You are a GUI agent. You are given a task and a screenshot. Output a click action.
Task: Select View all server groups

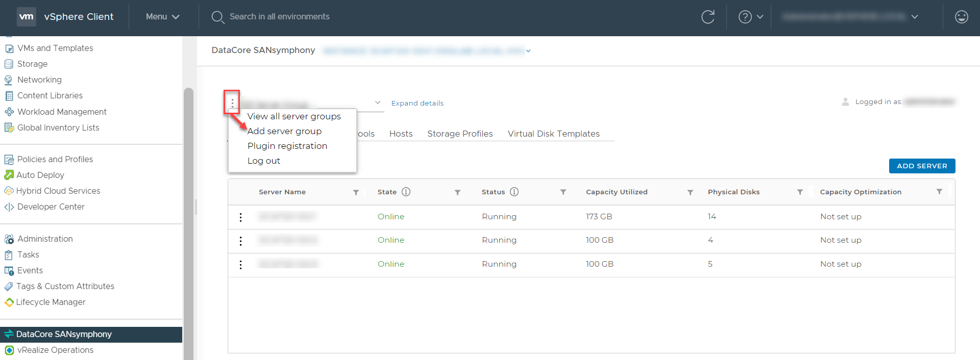(x=294, y=116)
